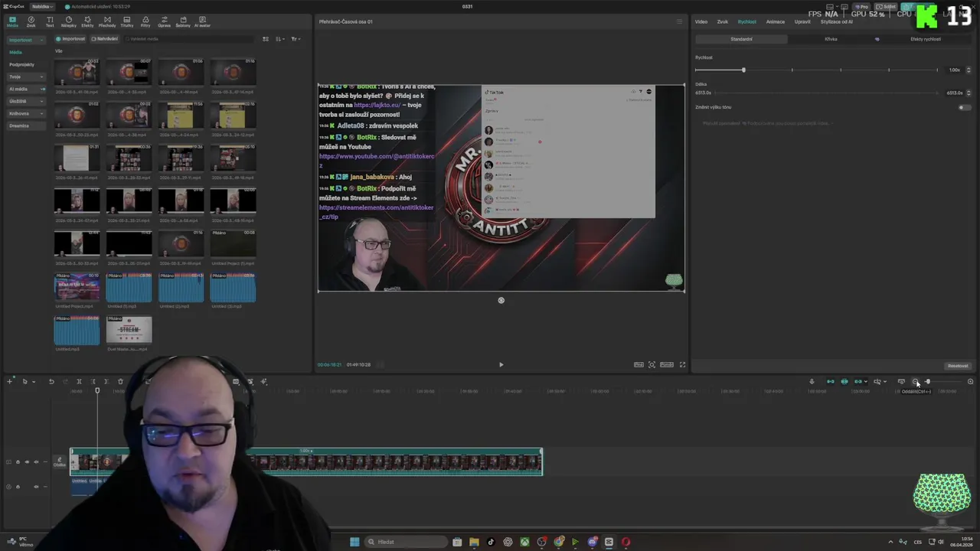
Task: Click the Nahrávání record button
Action: [105, 39]
